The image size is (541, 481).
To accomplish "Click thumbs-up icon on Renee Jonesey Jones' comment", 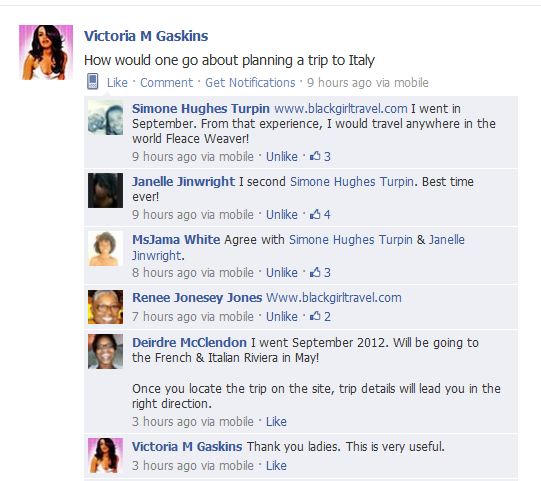I will pos(315,316).
